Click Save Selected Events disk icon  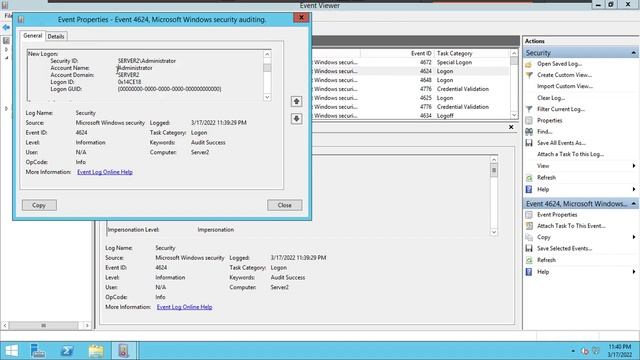point(529,248)
